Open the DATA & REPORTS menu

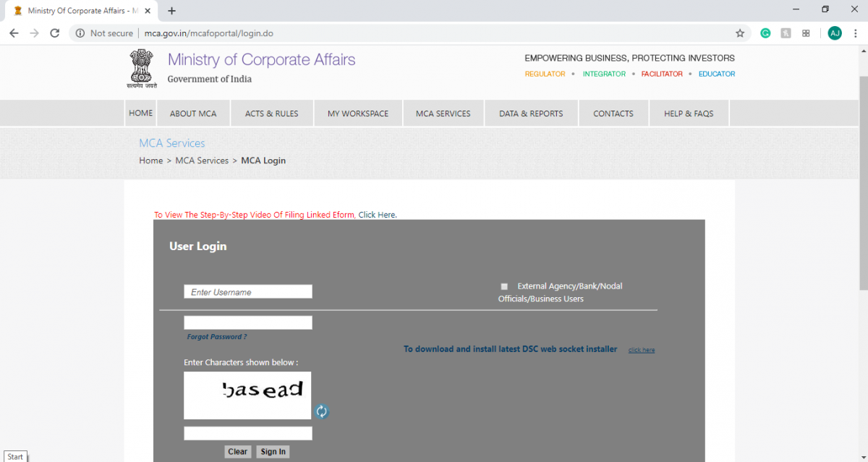point(531,113)
